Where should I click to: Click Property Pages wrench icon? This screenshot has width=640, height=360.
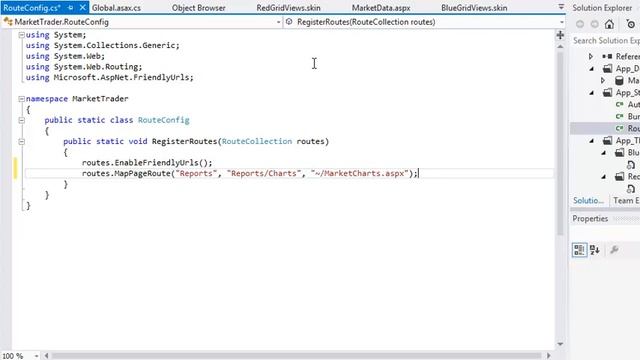614,250
